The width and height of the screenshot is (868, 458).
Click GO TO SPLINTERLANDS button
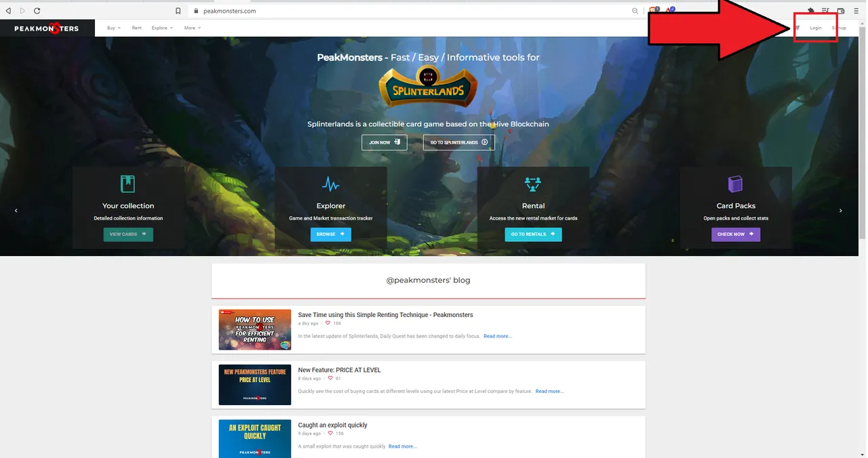(459, 142)
